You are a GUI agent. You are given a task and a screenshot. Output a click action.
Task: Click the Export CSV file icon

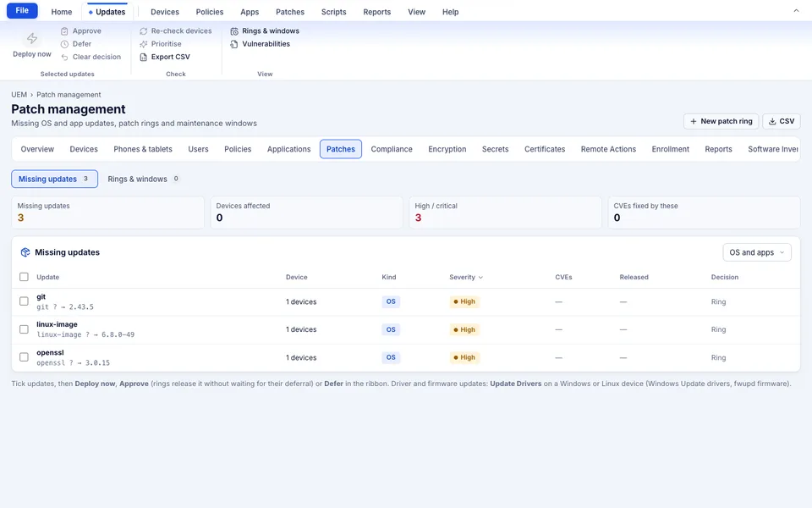point(144,57)
